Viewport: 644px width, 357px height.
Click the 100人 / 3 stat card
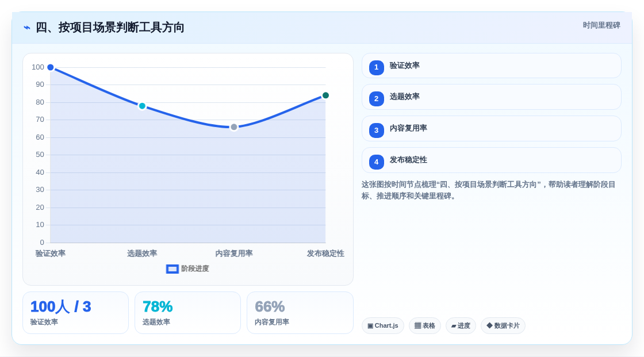(75, 313)
